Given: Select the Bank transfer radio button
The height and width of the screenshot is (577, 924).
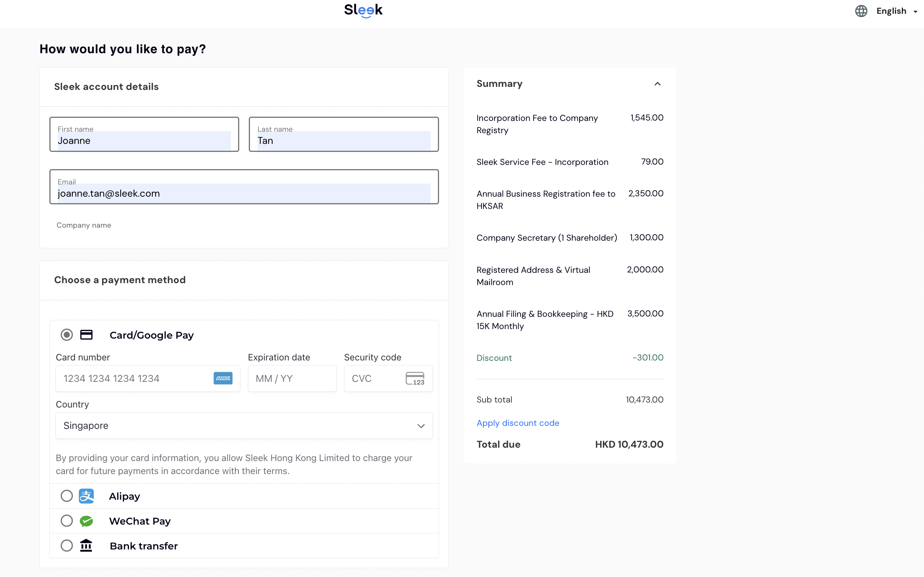Looking at the screenshot, I should (x=67, y=546).
